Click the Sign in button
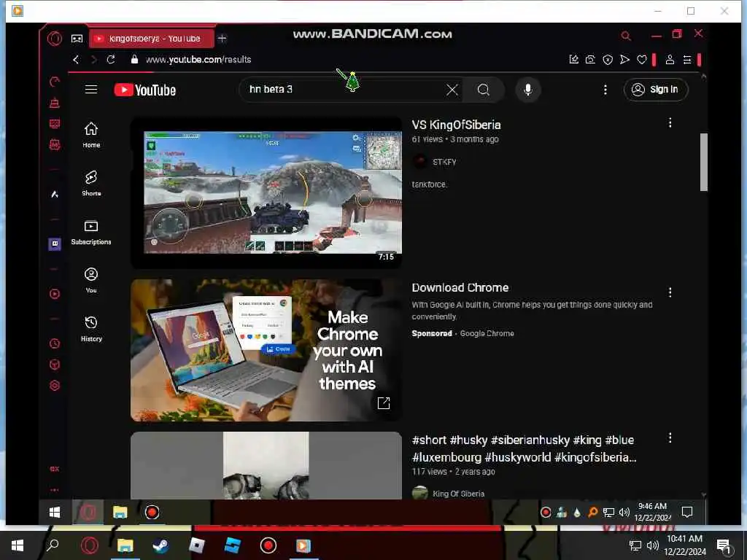Image resolution: width=747 pixels, height=560 pixels. pos(656,90)
